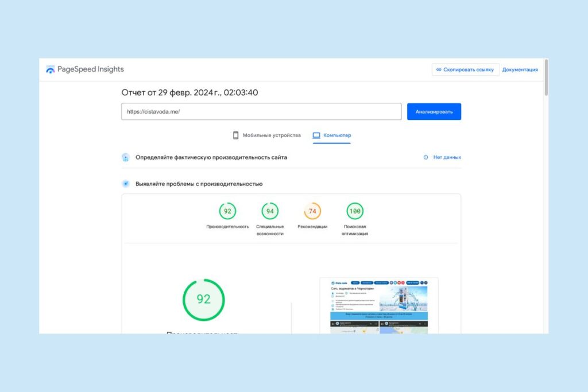Click the text Определяйте фактическую производительность сайта
Viewport: 588px width, 392px height.
211,157
